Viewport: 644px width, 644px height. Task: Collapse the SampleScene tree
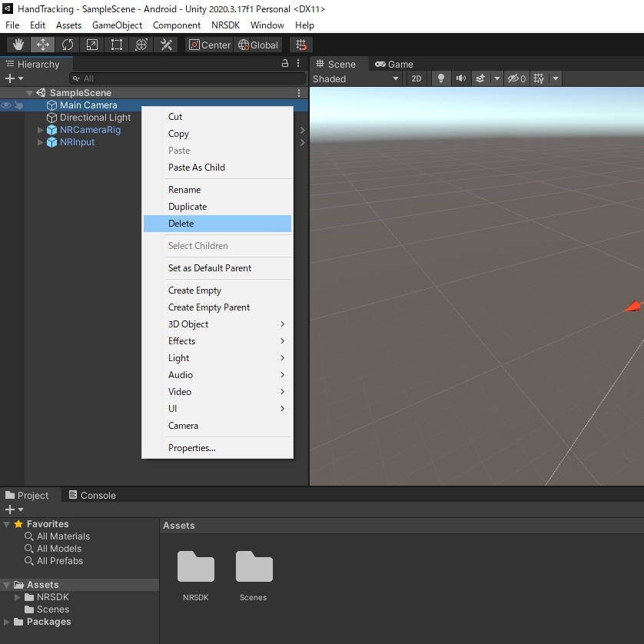point(29,93)
